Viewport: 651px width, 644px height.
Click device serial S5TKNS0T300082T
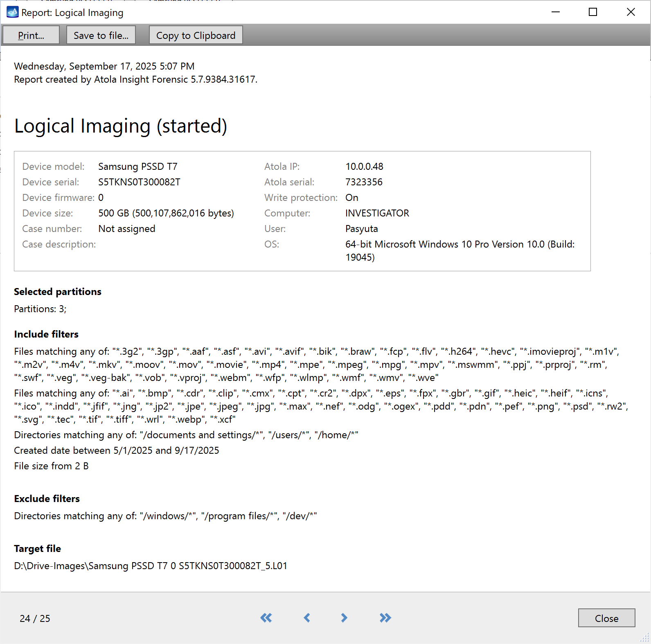click(x=139, y=182)
